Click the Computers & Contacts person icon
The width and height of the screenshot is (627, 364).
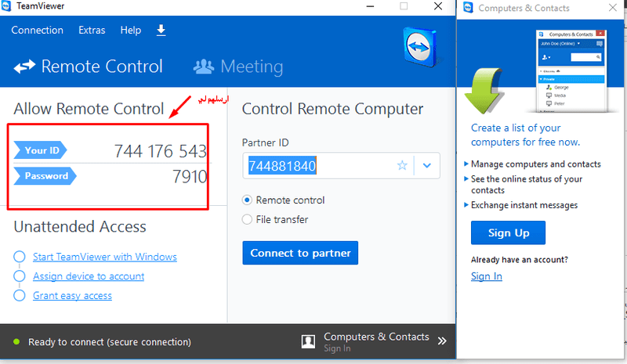click(x=309, y=342)
